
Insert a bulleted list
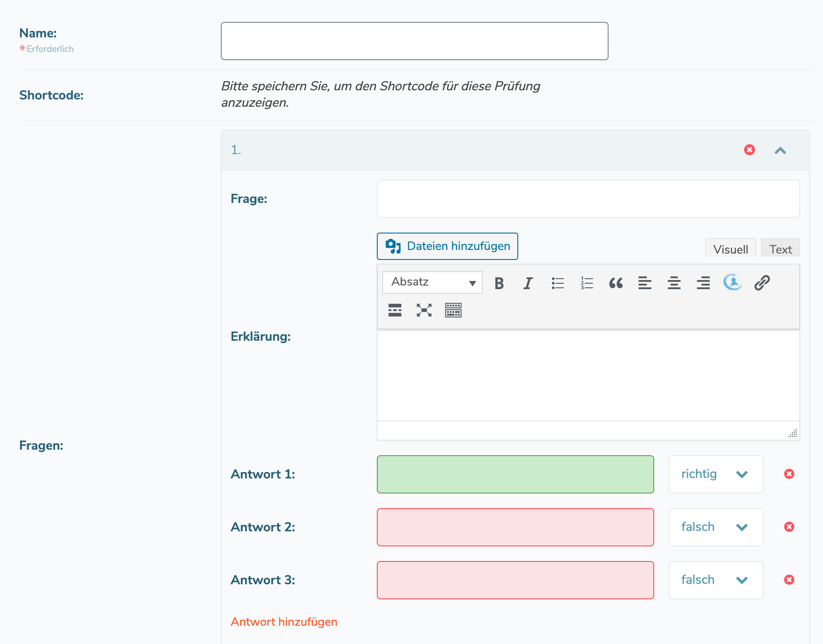(557, 283)
